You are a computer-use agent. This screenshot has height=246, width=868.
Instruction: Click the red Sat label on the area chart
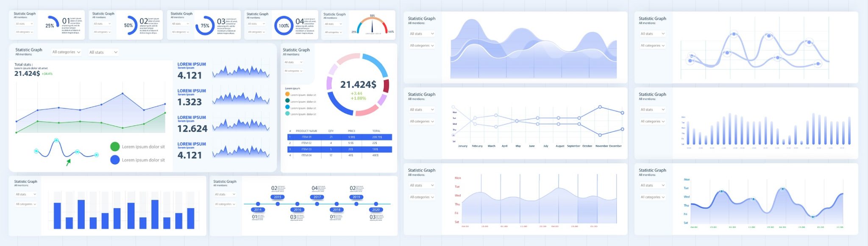click(457, 222)
